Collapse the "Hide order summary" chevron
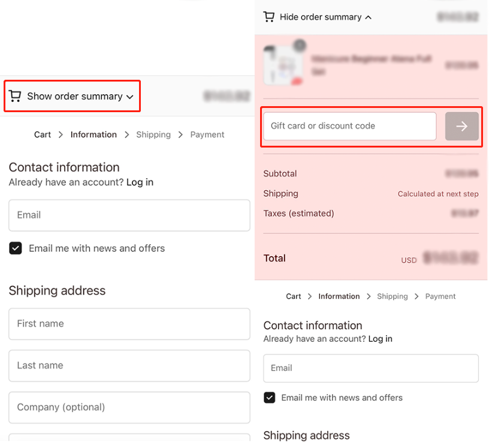 [368, 17]
